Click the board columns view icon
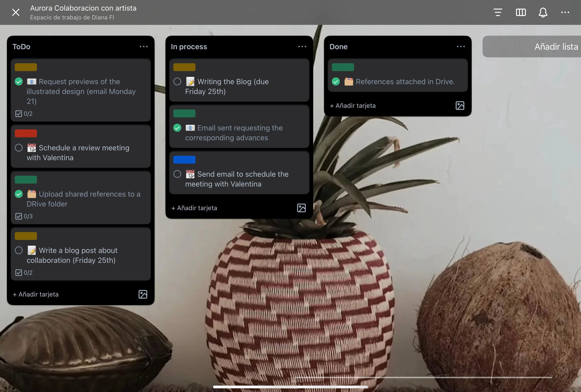Image resolution: width=581 pixels, height=392 pixels. 520,12
